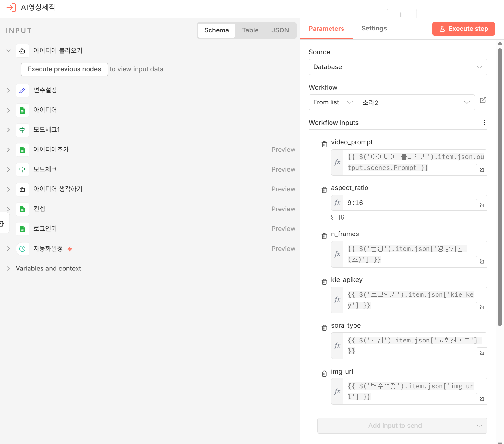Image resolution: width=504 pixels, height=444 pixels.
Task: Click the sheets icon for 아이디어추가
Action: point(22,150)
